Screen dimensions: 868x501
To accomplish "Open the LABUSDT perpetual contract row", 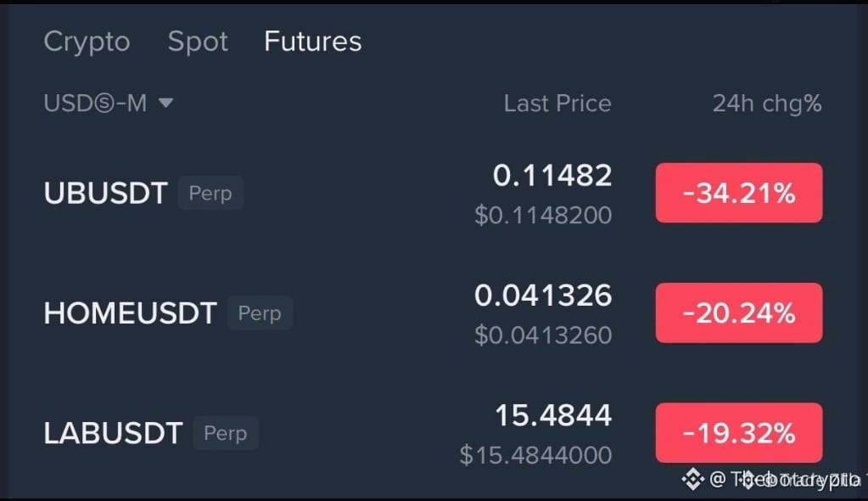I will coord(433,433).
